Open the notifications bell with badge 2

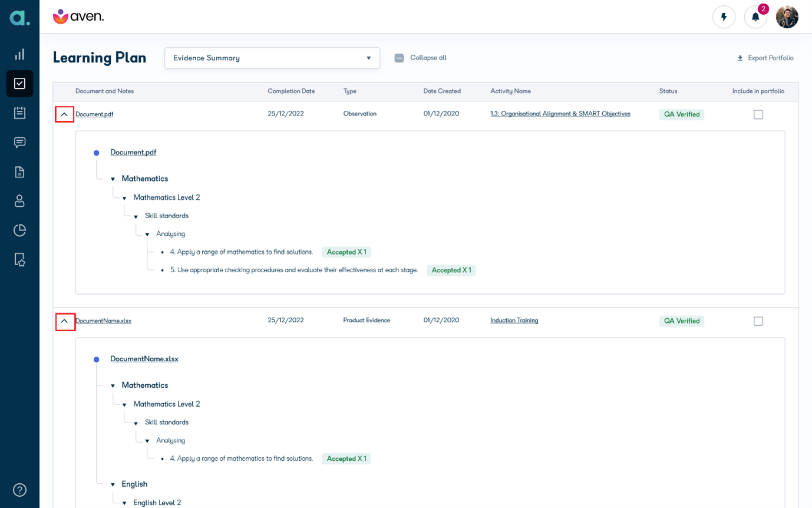[755, 17]
